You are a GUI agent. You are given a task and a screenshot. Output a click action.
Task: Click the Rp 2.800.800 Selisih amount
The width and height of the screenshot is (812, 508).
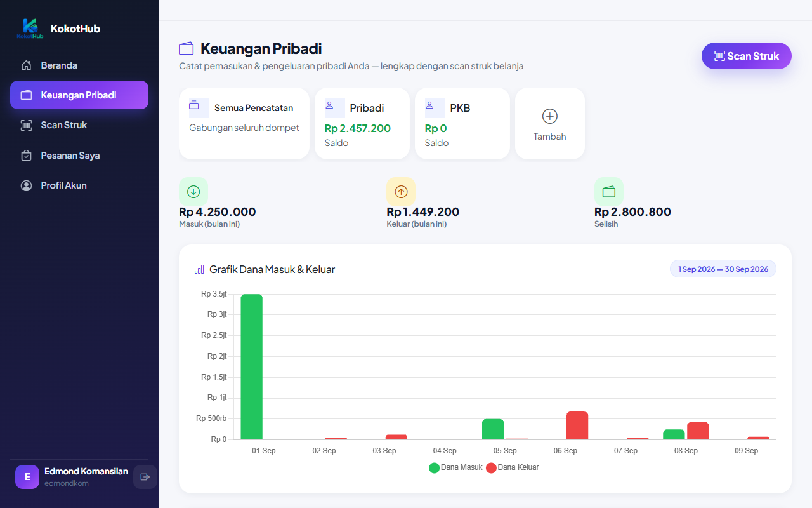pos(632,212)
